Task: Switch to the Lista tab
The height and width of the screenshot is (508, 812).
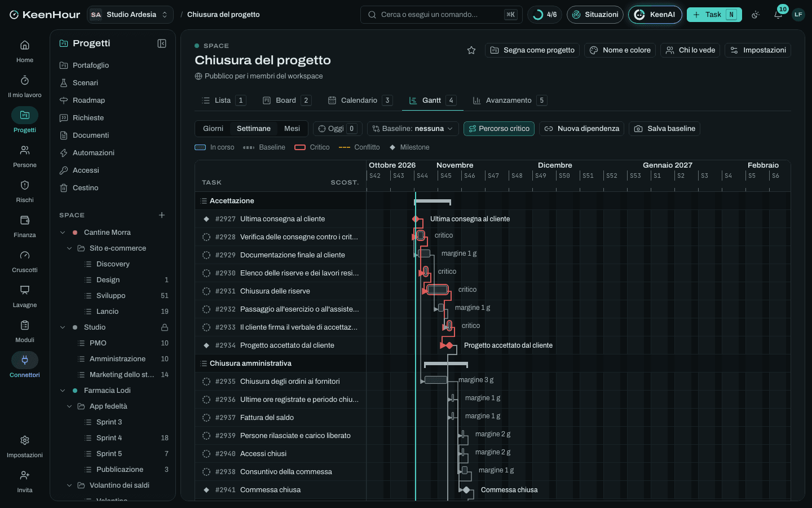Action: [x=223, y=100]
